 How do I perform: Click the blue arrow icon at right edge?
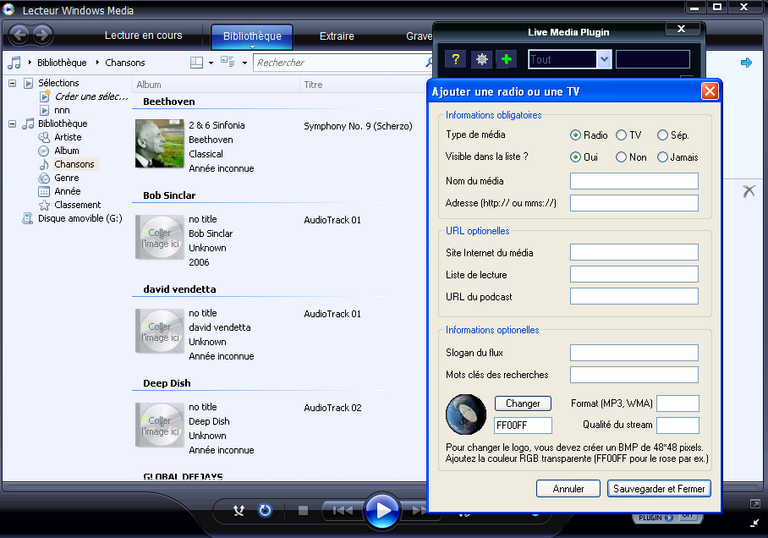tap(746, 63)
